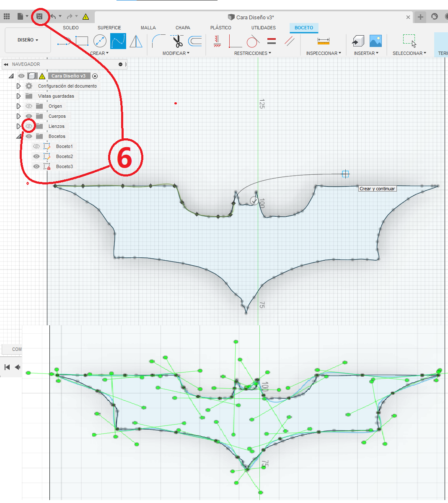Expand the Origen folder node
Screen dimensions: 448x503
click(x=18, y=106)
